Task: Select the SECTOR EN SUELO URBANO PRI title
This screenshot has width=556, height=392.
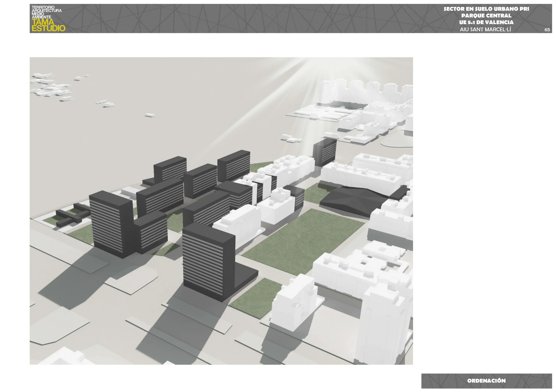Action: tap(486, 9)
